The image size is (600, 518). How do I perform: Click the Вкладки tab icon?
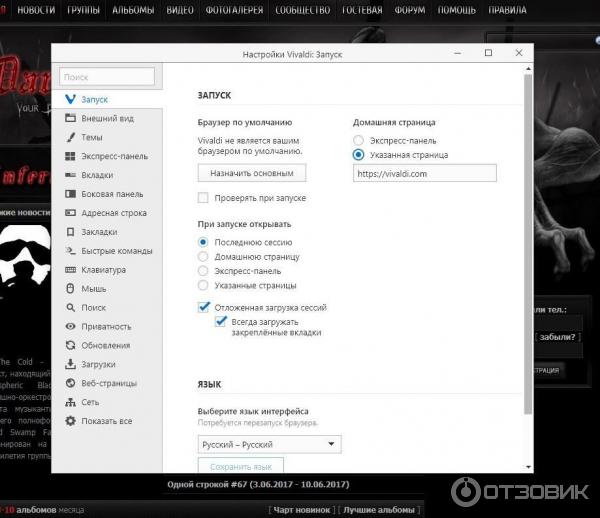point(70,175)
